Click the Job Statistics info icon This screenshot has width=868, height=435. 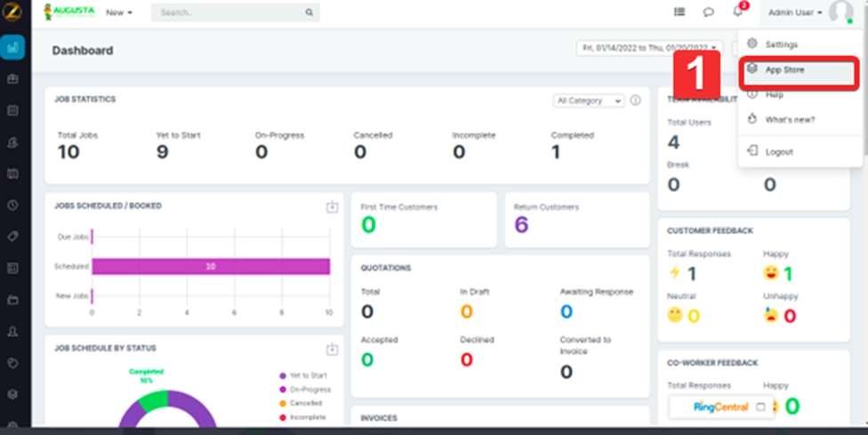point(636,101)
